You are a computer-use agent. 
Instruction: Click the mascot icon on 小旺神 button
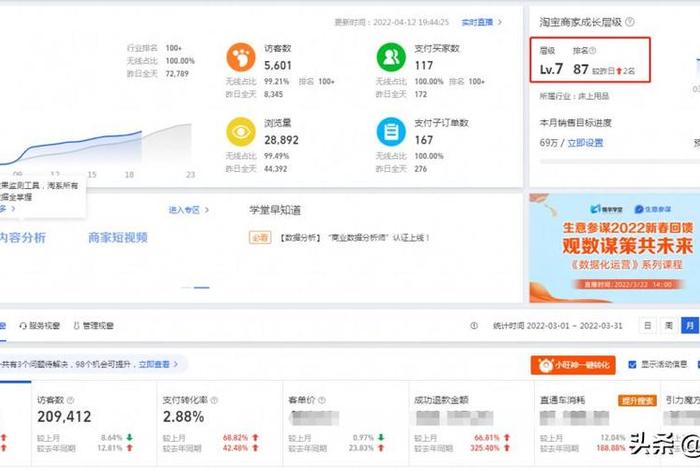tap(545, 365)
